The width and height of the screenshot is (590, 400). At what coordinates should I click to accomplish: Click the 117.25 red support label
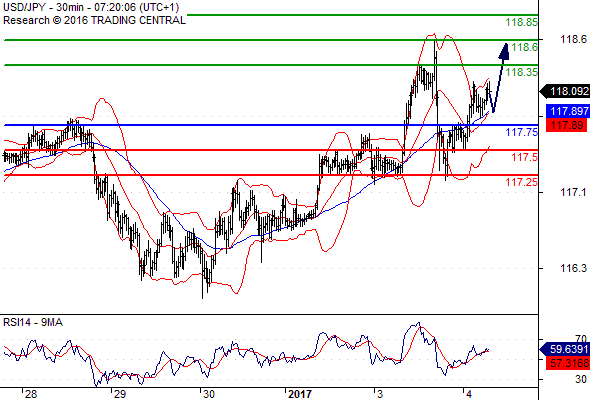coord(522,182)
